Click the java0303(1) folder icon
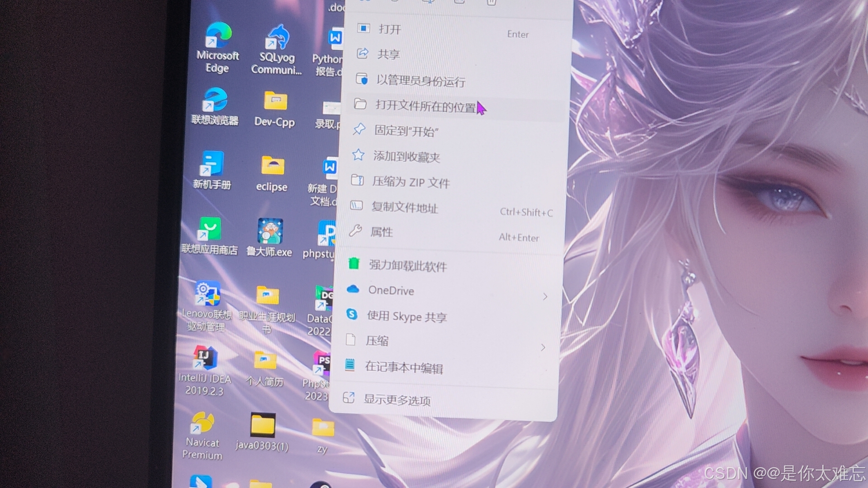 pos(263,426)
